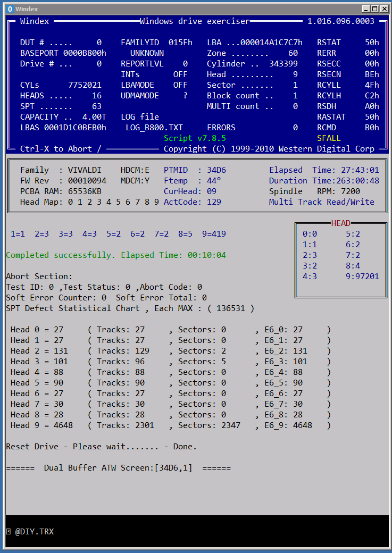This screenshot has width=392, height=553.
Task: Click the MDCM:Y indicator
Action: (135, 181)
